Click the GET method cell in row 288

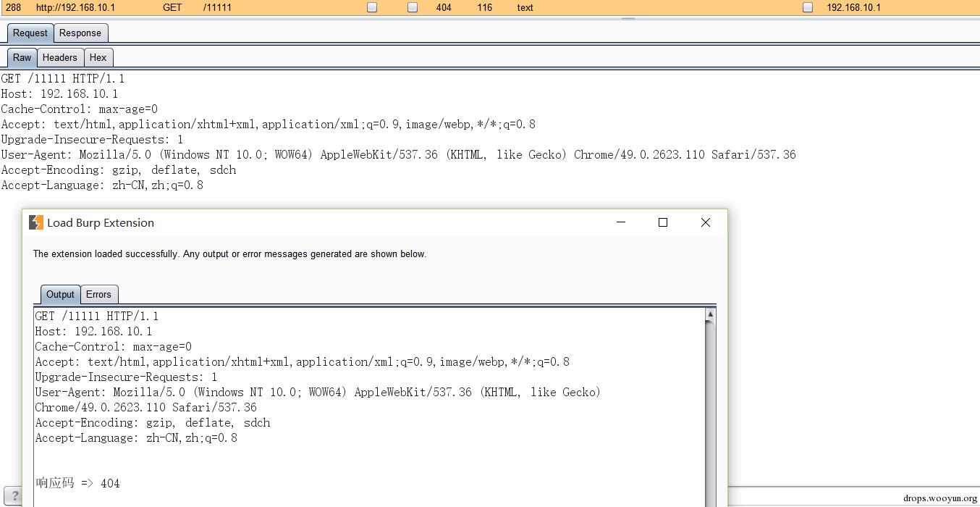tap(172, 7)
